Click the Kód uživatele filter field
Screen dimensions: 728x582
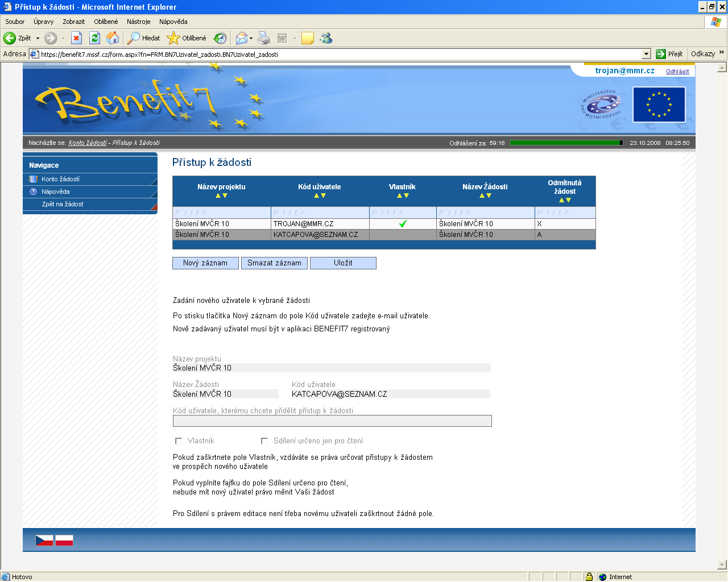tap(320, 212)
